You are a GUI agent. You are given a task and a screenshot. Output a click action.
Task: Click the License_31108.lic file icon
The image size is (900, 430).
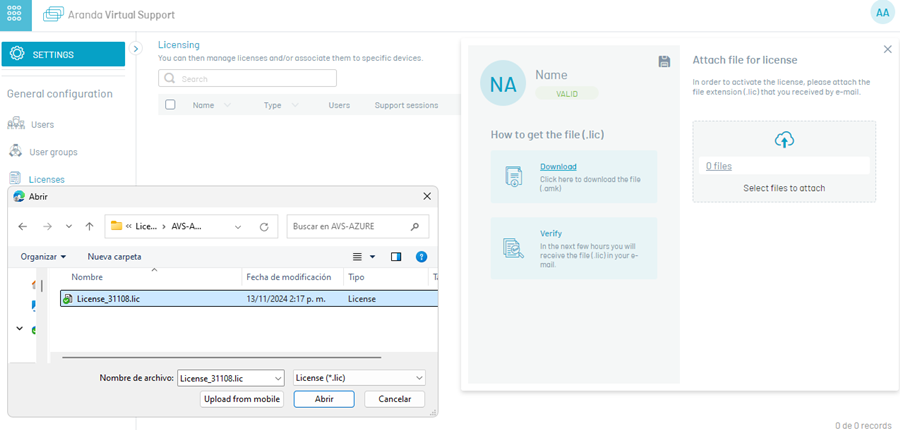[68, 299]
